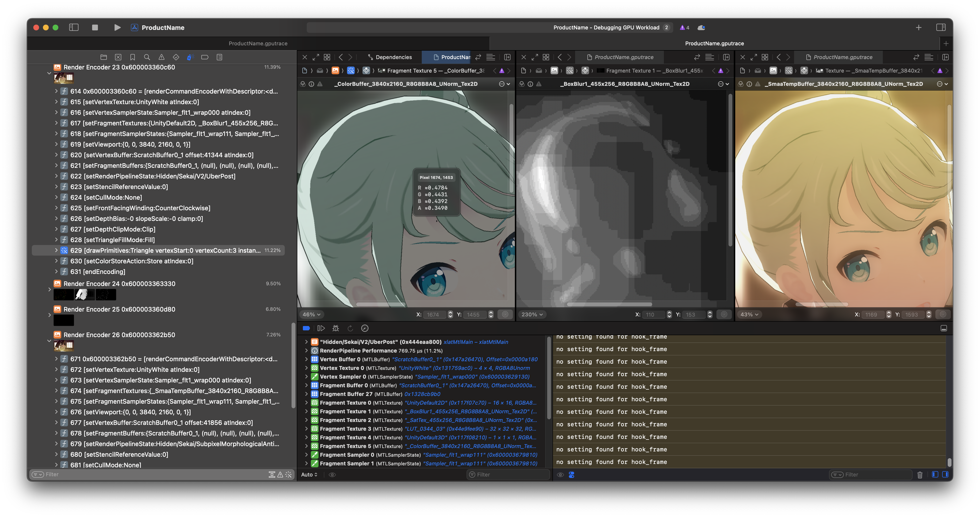980x517 pixels.
Task: Open the bookmark navigator
Action: 132,57
